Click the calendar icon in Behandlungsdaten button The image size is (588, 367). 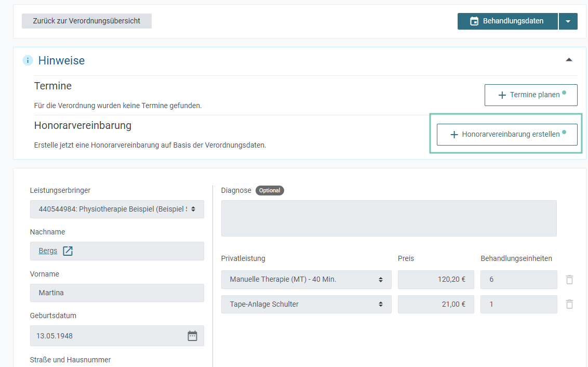pyautogui.click(x=474, y=21)
